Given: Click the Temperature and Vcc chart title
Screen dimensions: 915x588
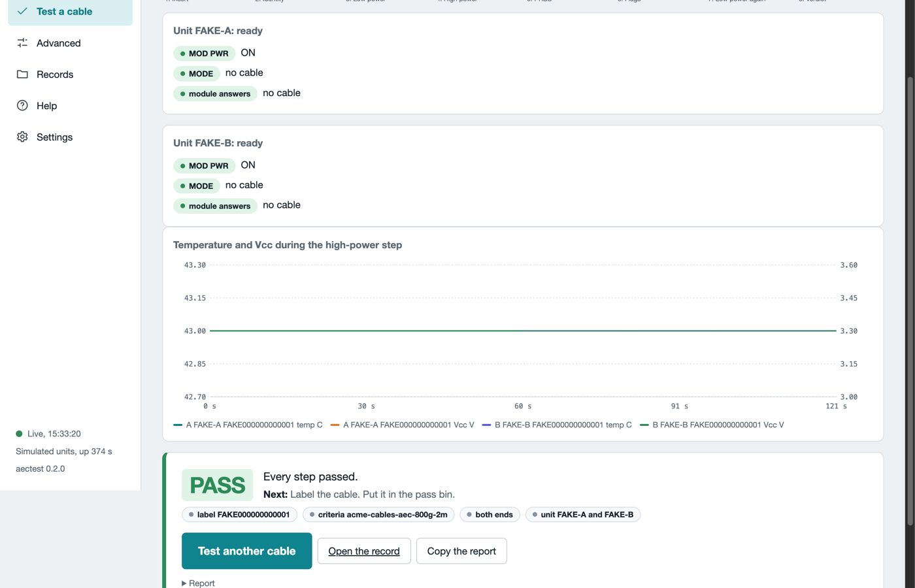Looking at the screenshot, I should click(288, 245).
